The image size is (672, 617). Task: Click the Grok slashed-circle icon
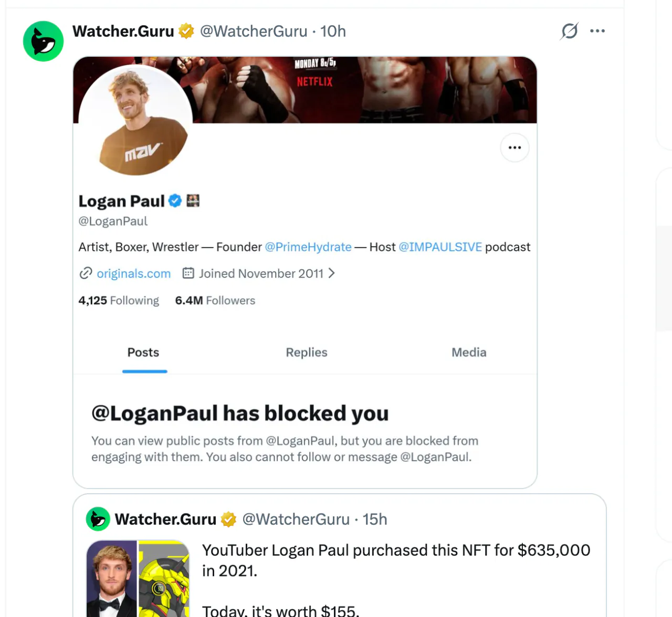[569, 31]
